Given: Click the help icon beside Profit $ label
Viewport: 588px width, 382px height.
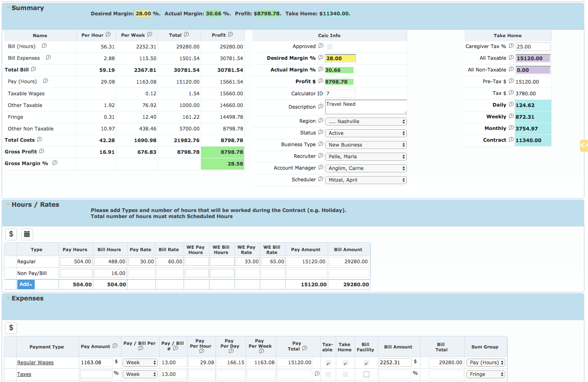Looking at the screenshot, I should pyautogui.click(x=321, y=81).
